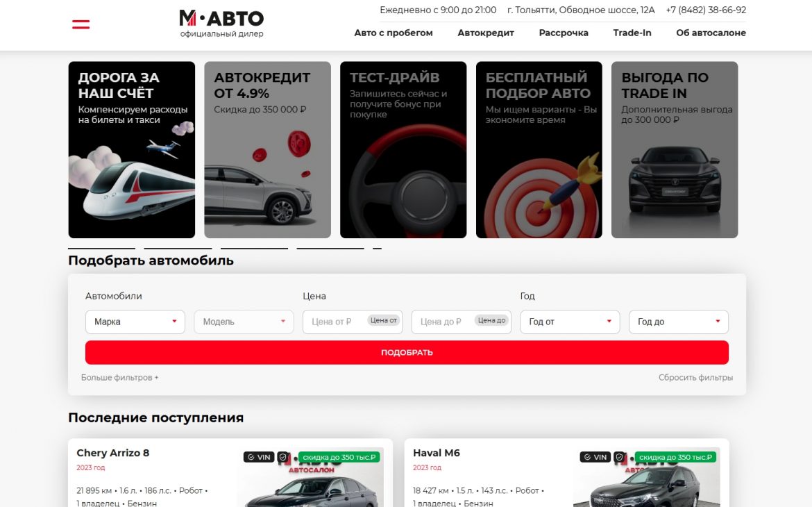Click address Тольятти, Обводное шоссе, 12А
This screenshot has height=507, width=812.
click(581, 10)
